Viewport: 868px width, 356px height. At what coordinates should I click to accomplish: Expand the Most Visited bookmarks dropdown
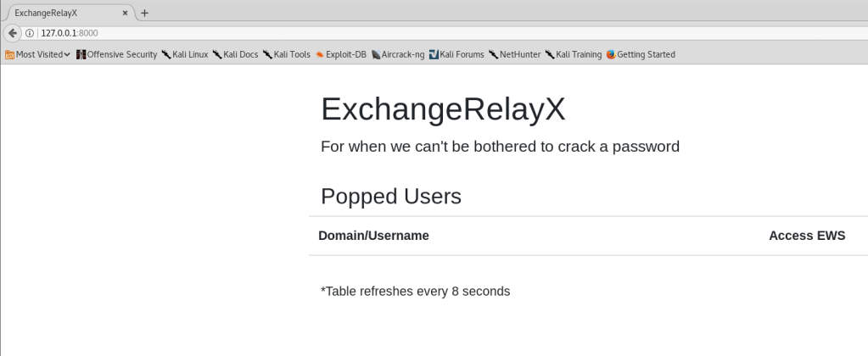(37, 54)
